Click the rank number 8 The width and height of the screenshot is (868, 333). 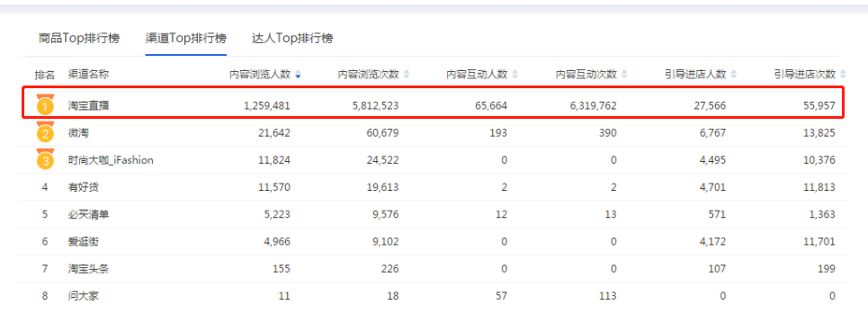[x=45, y=296]
